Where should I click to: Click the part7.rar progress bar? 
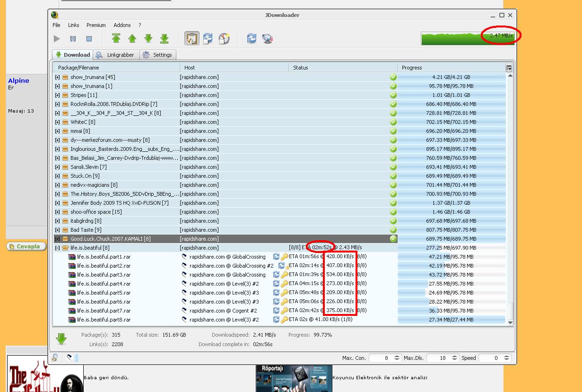[452, 311]
